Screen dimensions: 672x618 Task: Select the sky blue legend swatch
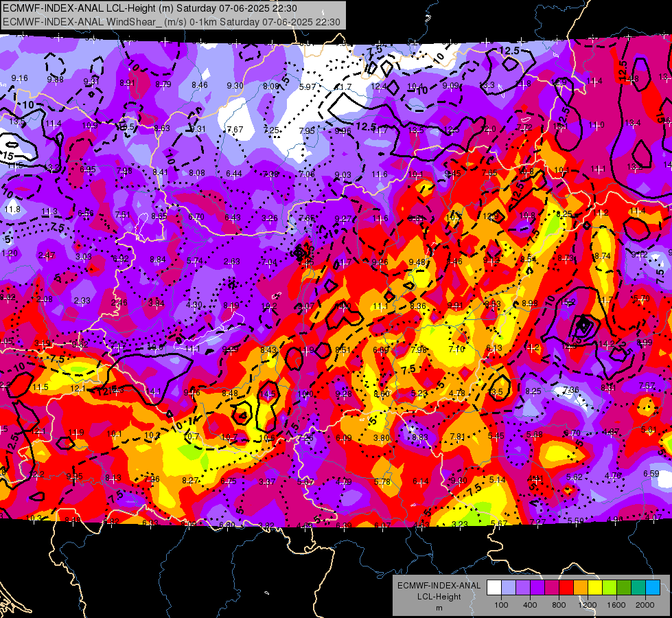653,588
